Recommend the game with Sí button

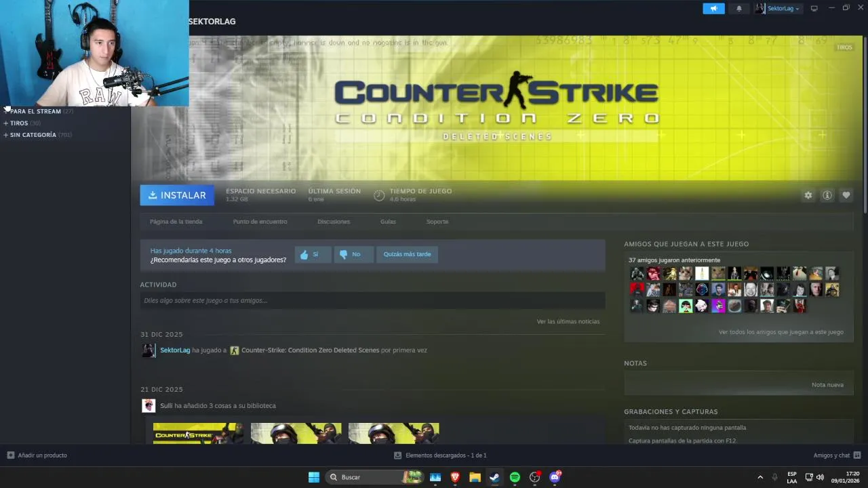313,254
